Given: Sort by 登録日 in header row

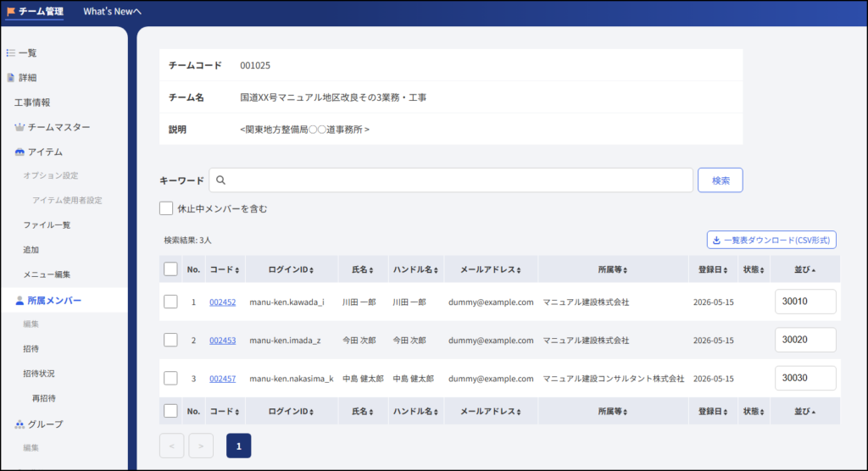Looking at the screenshot, I should coord(713,269).
